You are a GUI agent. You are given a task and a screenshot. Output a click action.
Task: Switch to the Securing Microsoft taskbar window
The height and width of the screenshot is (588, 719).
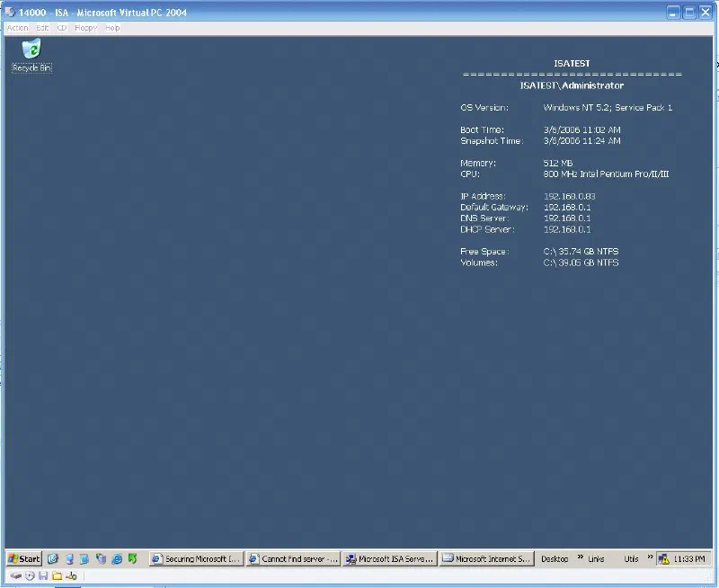pos(196,558)
